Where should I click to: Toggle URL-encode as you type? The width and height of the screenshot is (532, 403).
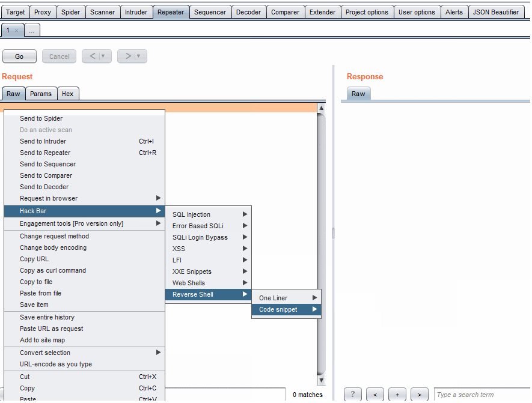point(85,365)
